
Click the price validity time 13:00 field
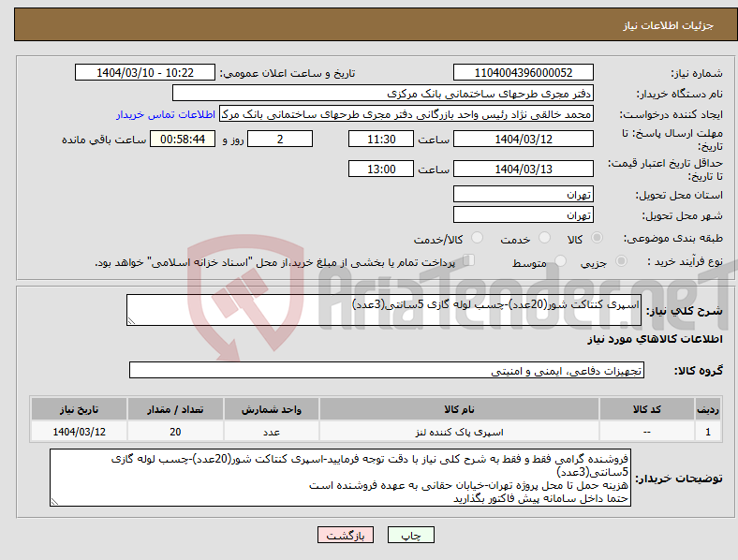pyautogui.click(x=381, y=169)
